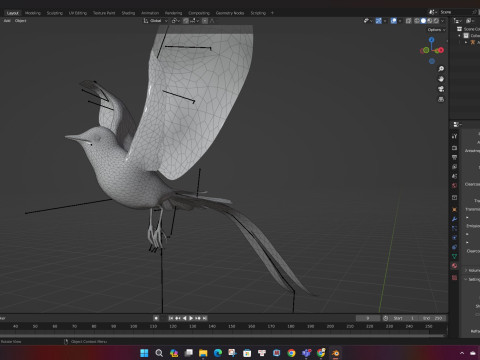The width and height of the screenshot is (480, 360).
Task: Open outliner editor type menu
Action: 458,21
